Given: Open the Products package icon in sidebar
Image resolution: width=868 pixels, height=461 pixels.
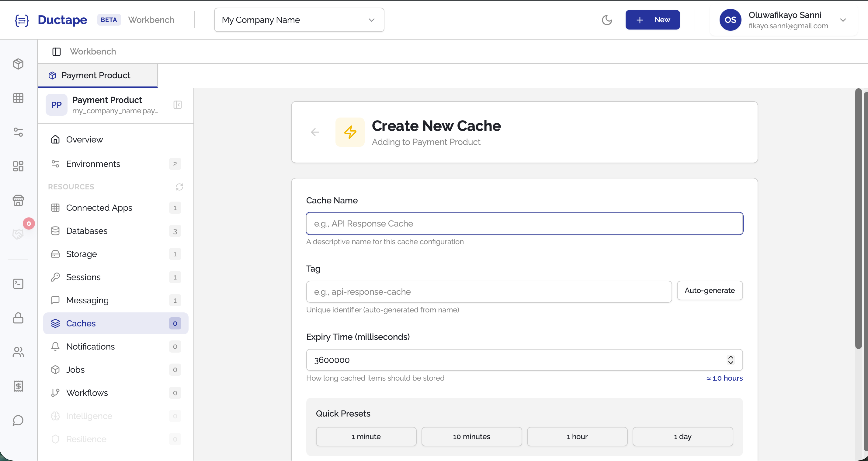Looking at the screenshot, I should click(18, 64).
